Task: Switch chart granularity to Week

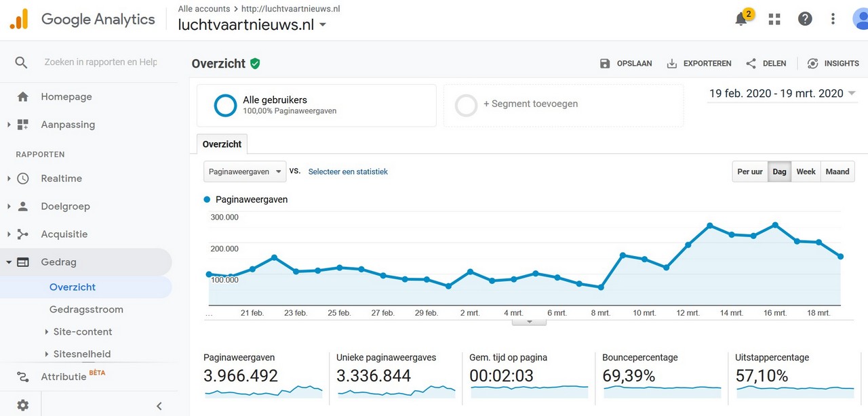Action: [x=806, y=172]
